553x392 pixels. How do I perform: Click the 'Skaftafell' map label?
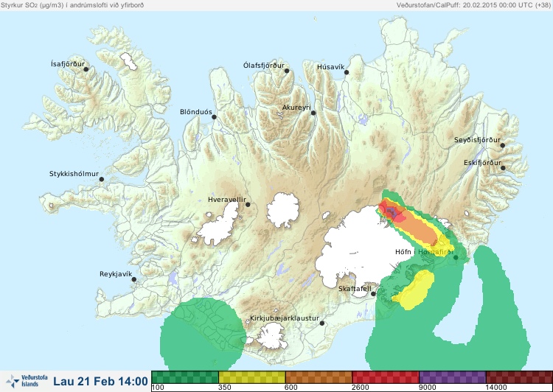pyautogui.click(x=355, y=289)
